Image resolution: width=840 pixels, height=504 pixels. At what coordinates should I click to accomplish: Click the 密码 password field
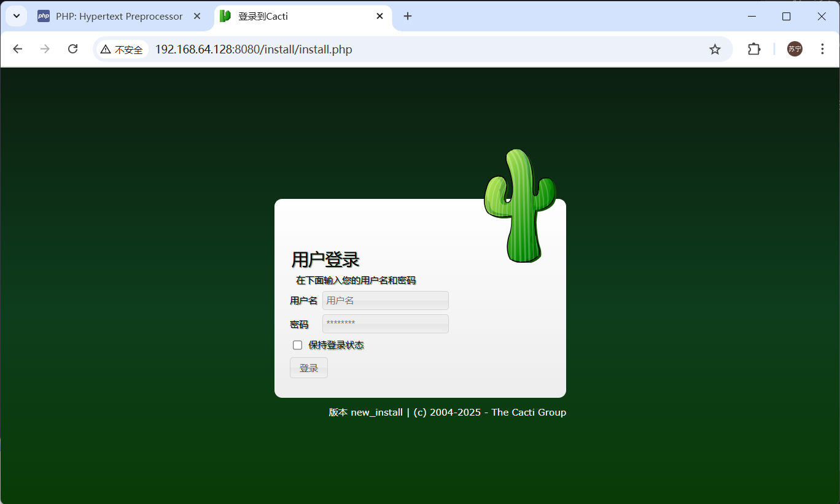click(386, 324)
